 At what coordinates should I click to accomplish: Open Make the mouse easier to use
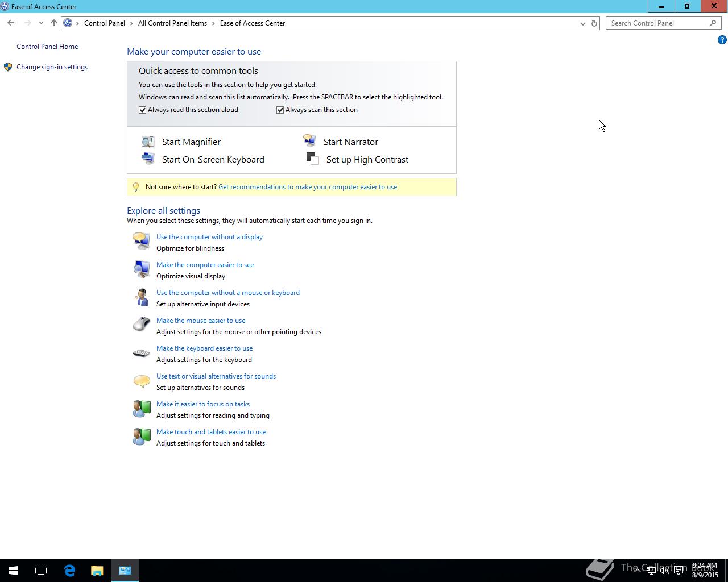point(201,321)
